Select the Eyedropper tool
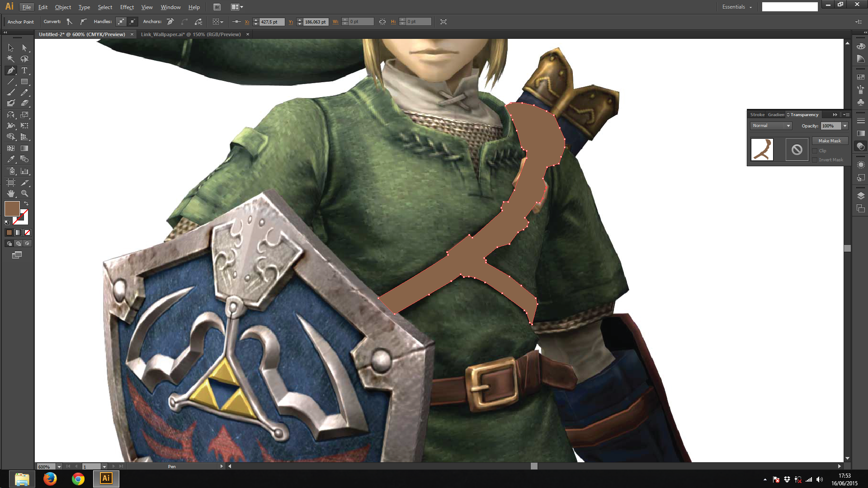The width and height of the screenshot is (868, 488). tap(11, 159)
